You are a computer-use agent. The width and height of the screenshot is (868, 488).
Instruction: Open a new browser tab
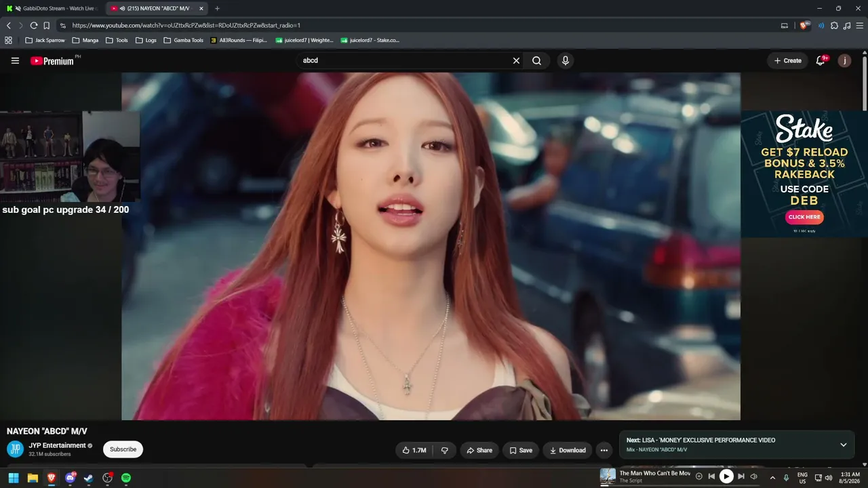217,8
